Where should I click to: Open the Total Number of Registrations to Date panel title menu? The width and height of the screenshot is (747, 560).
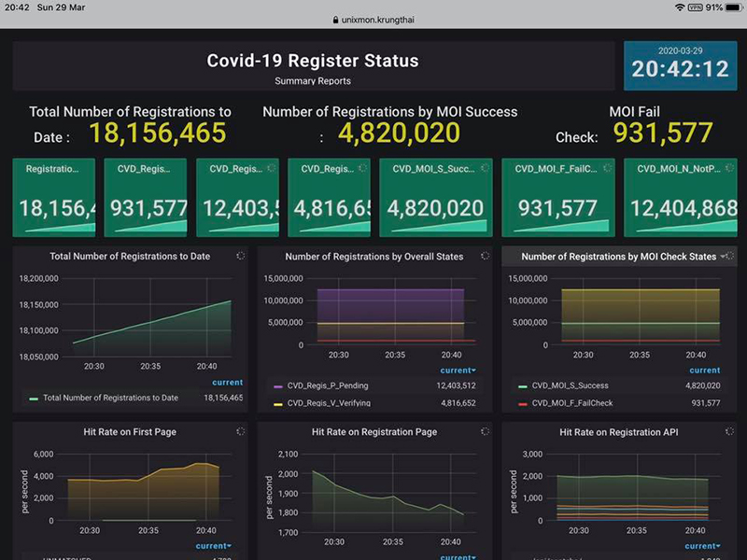pyautogui.click(x=130, y=256)
